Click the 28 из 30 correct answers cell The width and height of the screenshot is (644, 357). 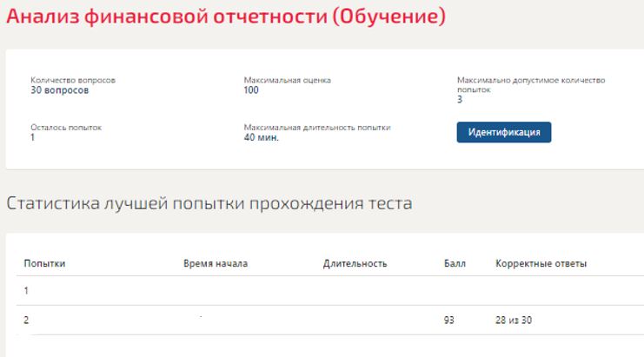[514, 321]
